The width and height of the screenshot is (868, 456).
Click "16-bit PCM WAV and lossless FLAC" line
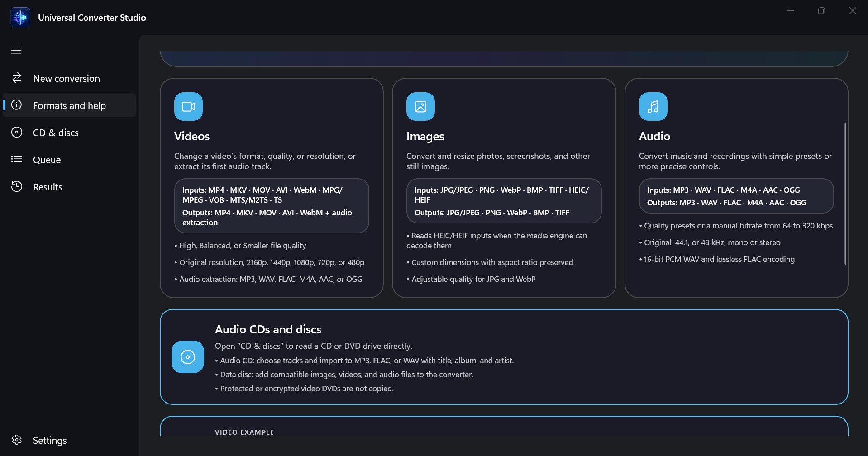(x=717, y=259)
